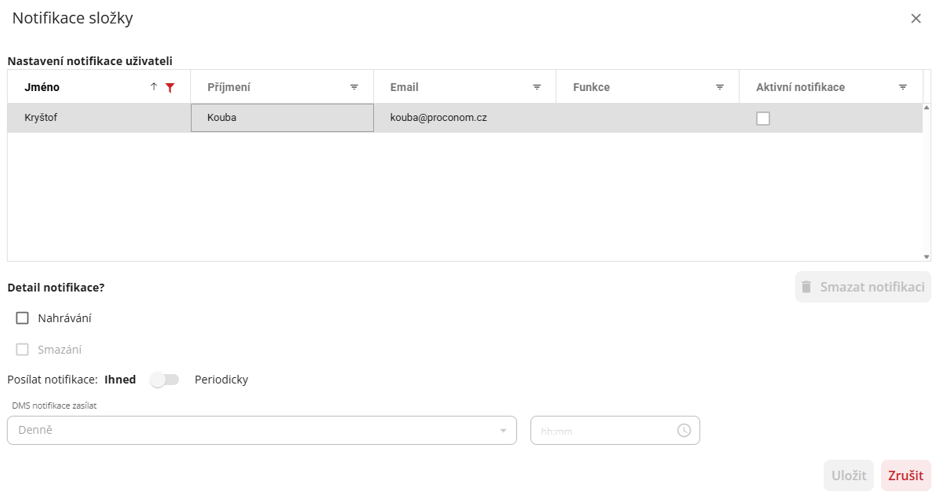This screenshot has height=497, width=947.
Task: Click the red filter icon in Jméno column
Action: point(170,88)
